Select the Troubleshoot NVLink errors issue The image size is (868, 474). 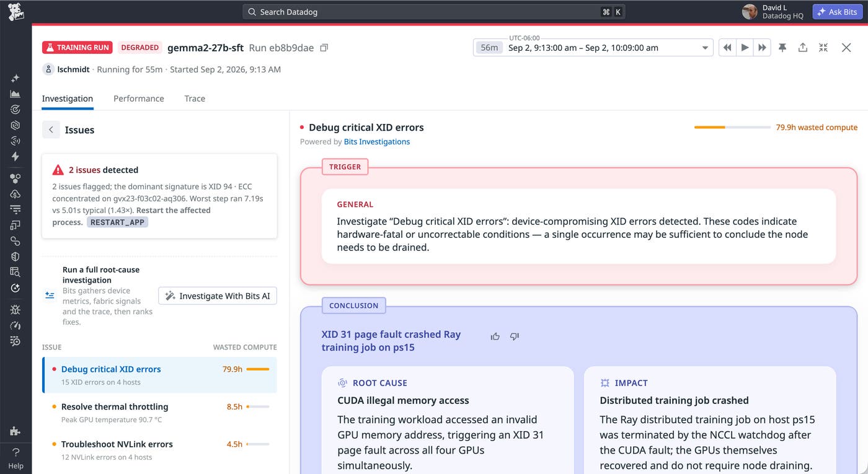(160, 450)
